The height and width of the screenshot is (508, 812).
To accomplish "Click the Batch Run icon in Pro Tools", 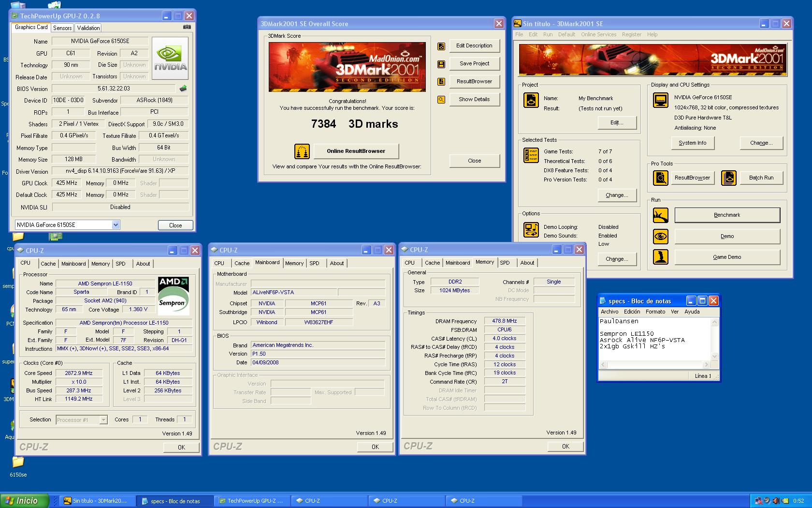I will tap(728, 178).
